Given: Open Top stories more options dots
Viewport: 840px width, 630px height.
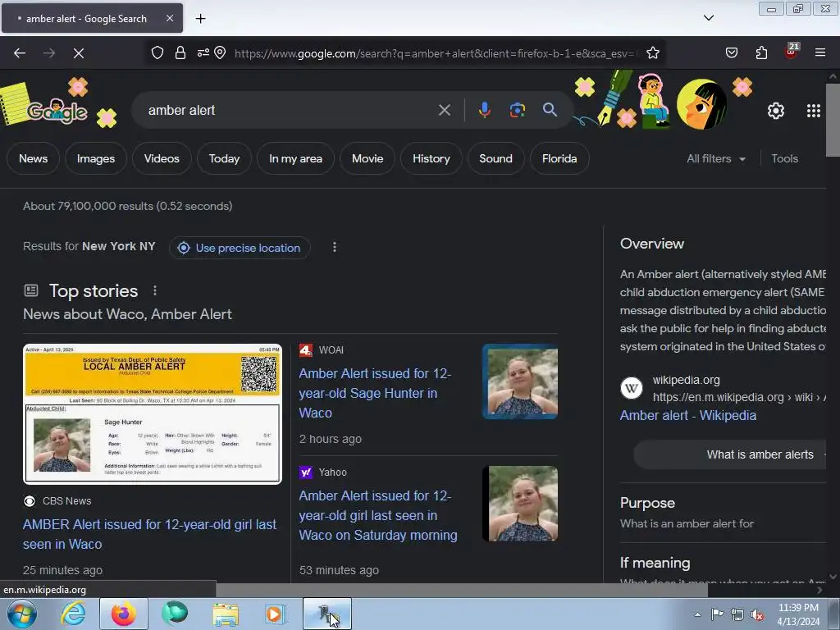Looking at the screenshot, I should pos(155,290).
